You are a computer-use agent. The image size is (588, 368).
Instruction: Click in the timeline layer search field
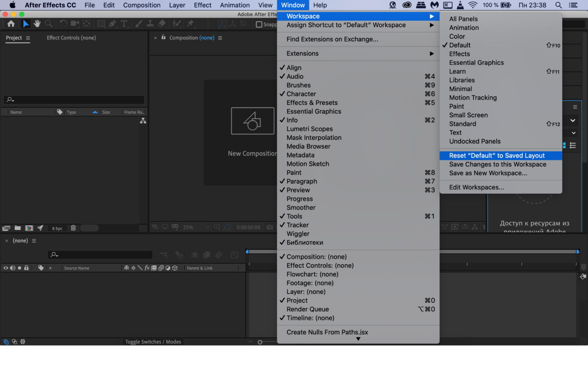click(100, 255)
